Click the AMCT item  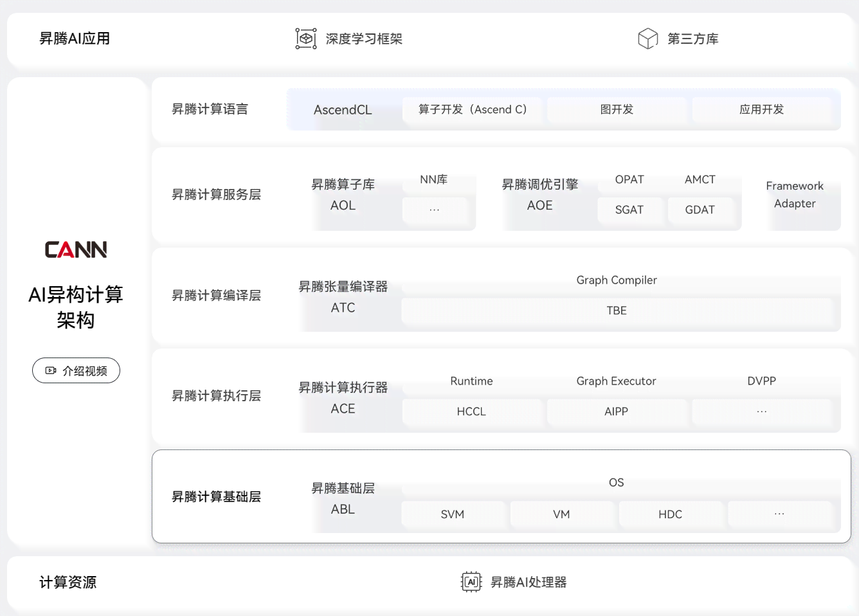[x=700, y=179]
